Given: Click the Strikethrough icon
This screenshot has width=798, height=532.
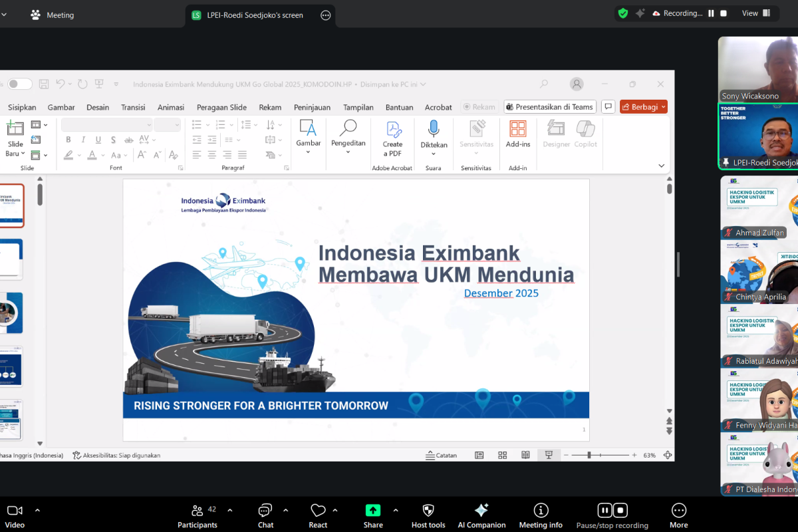Looking at the screenshot, I should [128, 140].
